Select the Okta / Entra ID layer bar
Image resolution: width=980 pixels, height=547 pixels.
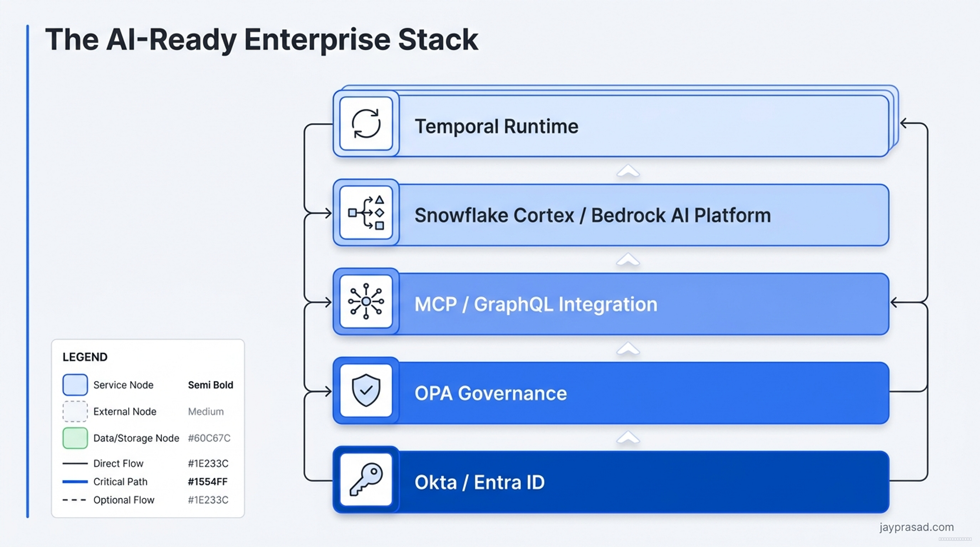click(611, 480)
